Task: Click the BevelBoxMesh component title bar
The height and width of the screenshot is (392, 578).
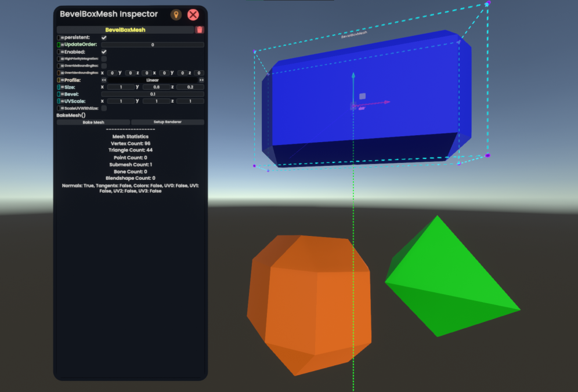Action: coord(125,30)
